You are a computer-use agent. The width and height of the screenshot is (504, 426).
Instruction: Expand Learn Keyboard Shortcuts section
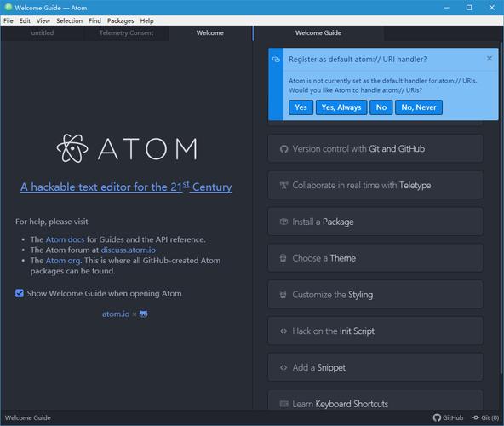(x=375, y=400)
